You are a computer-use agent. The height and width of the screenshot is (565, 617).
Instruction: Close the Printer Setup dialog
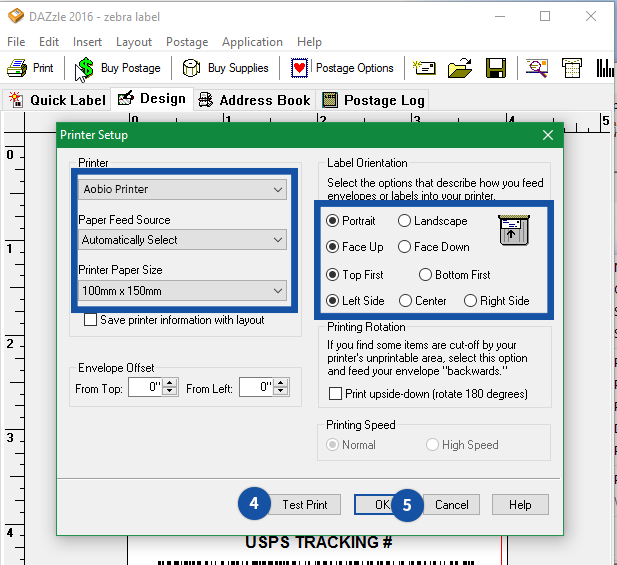548,135
